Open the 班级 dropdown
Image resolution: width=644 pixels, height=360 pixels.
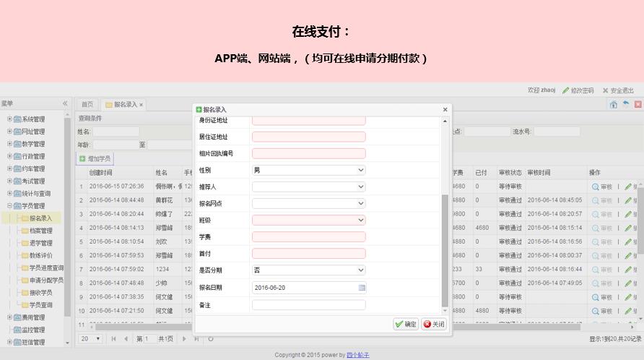click(360, 220)
